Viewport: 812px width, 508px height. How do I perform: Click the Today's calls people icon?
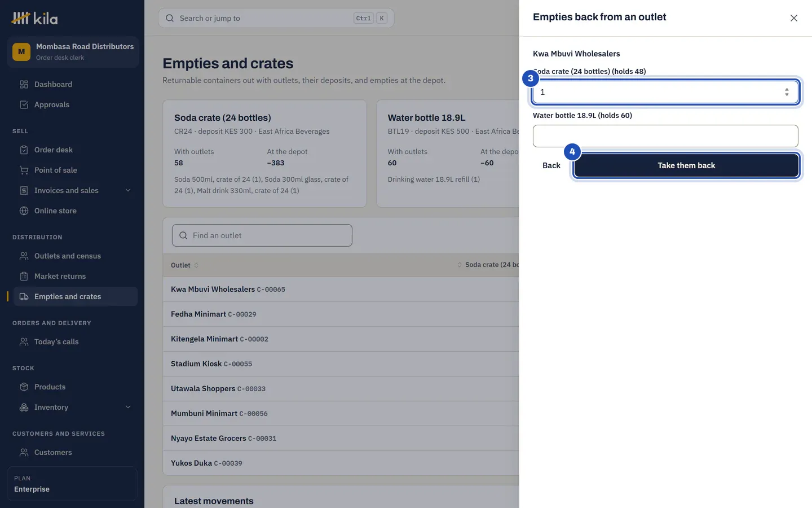pos(24,341)
